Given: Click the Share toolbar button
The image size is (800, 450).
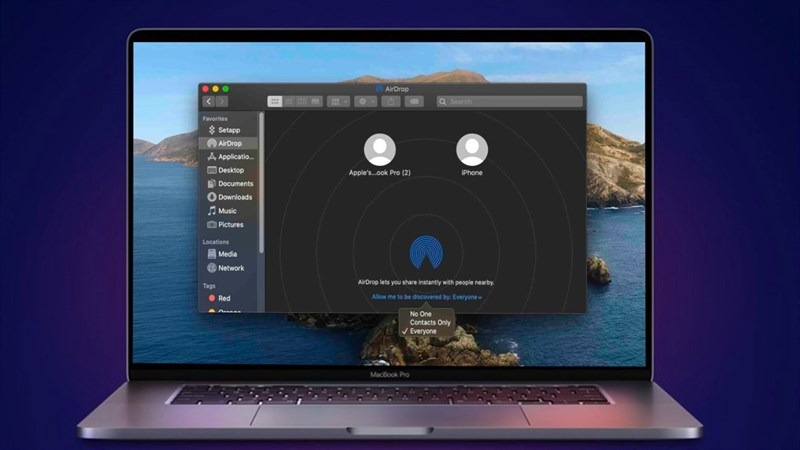Looking at the screenshot, I should 391,102.
